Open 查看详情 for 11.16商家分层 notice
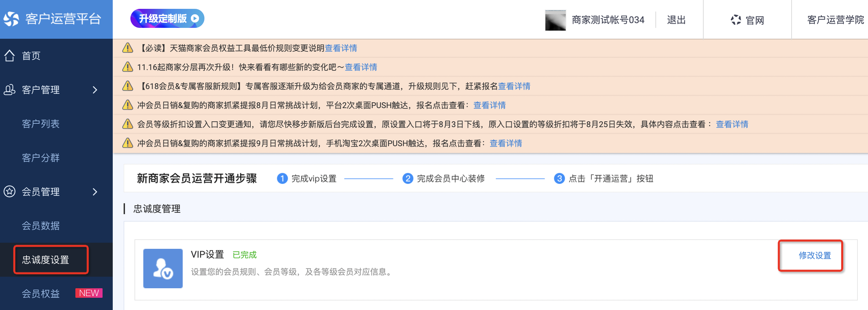The height and width of the screenshot is (310, 868). coord(361,67)
